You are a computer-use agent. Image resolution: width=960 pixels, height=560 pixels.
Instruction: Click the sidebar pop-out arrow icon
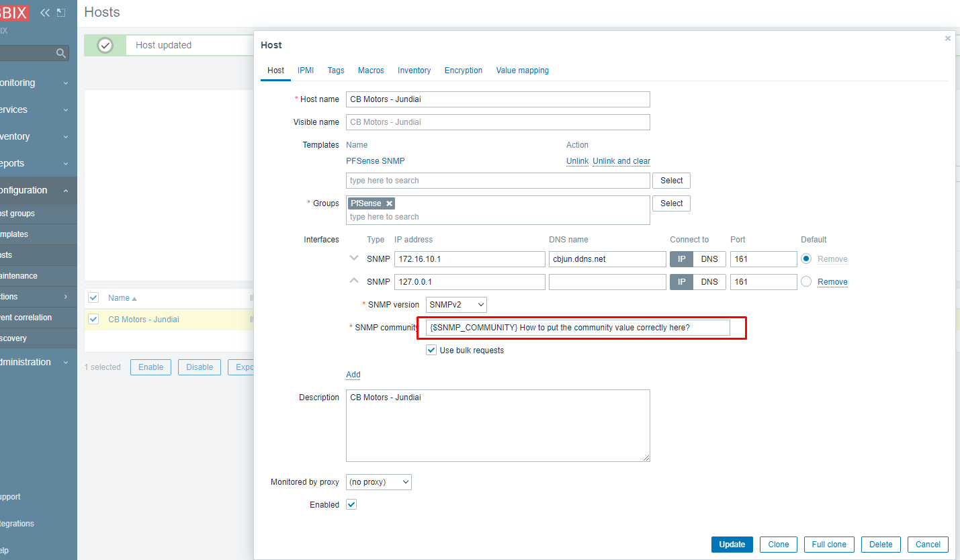coord(60,11)
